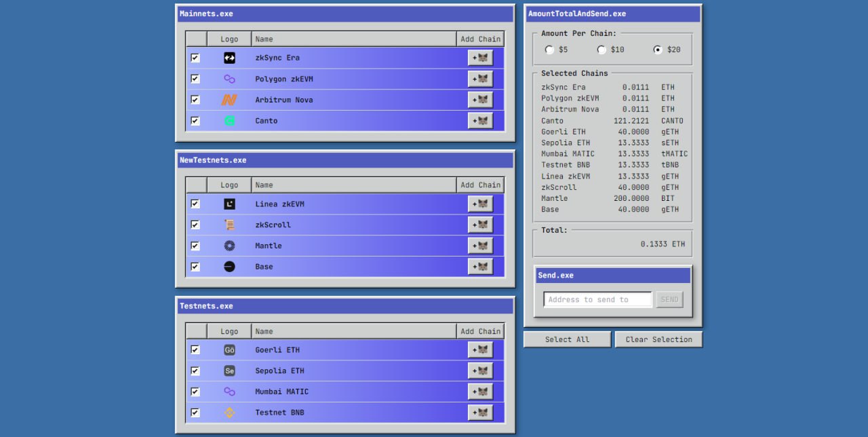Screen dimensions: 868x437
Task: Click the Arbitrum Nova logo icon
Action: tap(229, 100)
